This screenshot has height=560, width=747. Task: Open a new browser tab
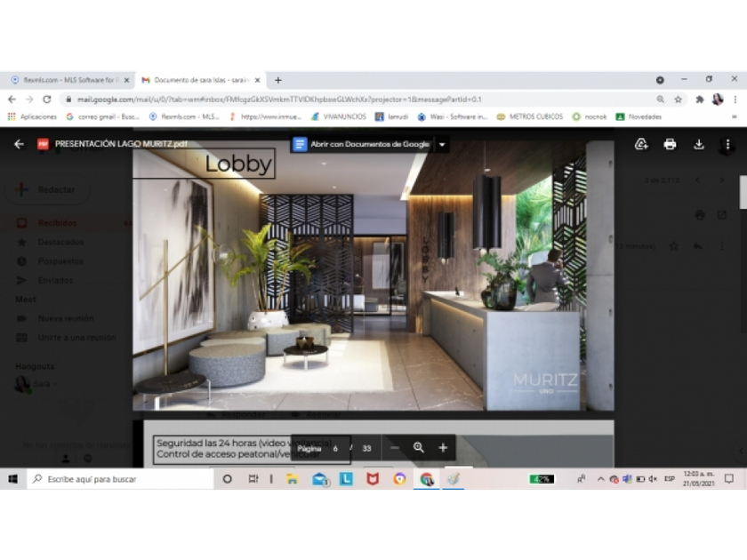coord(278,80)
